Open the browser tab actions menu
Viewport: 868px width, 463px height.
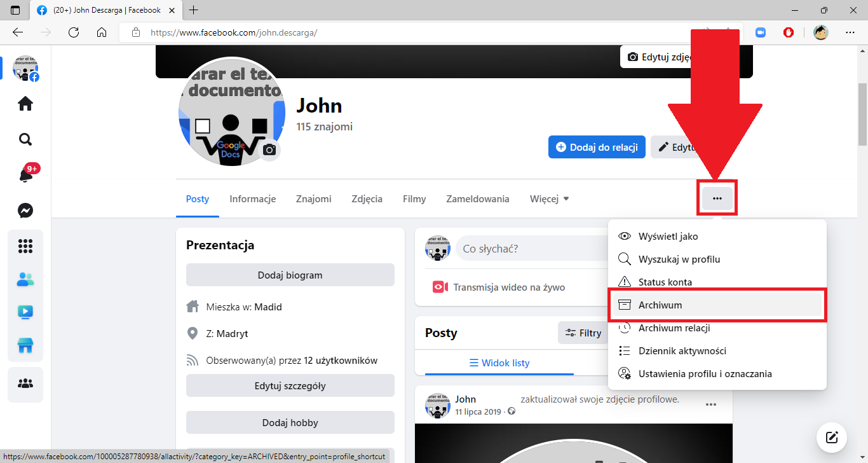point(15,10)
